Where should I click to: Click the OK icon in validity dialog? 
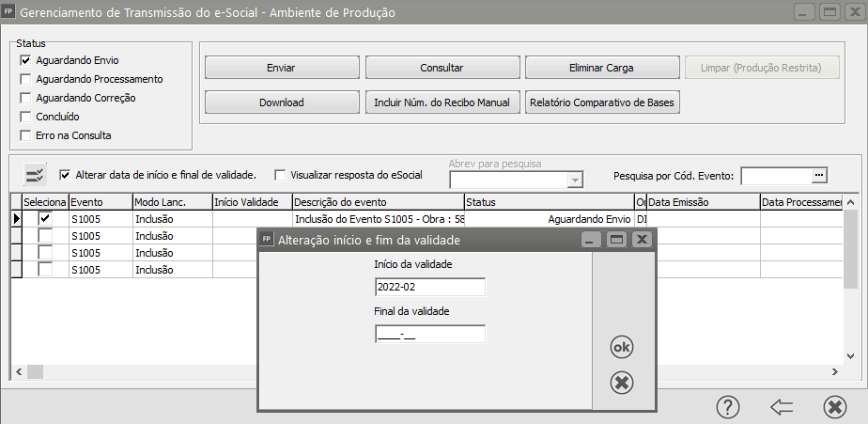coord(621,347)
